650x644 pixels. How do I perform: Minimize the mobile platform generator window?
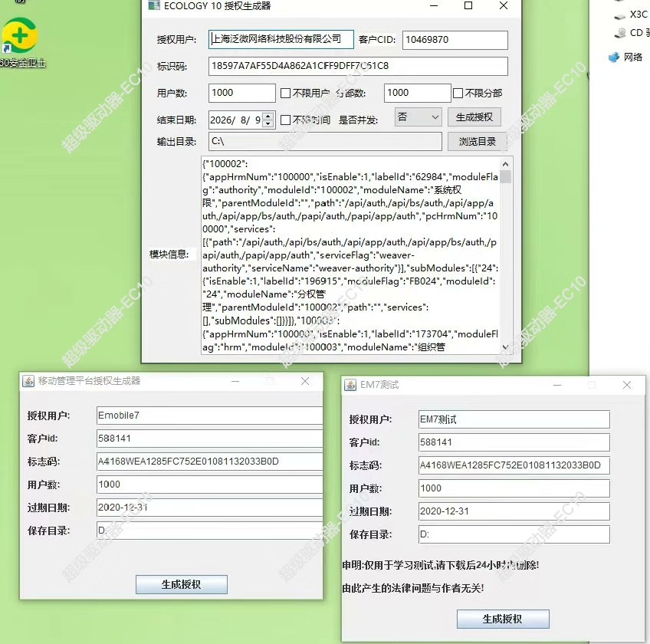click(235, 381)
